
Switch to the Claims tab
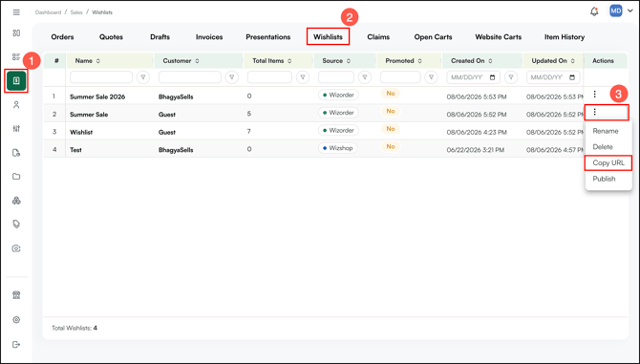click(378, 36)
